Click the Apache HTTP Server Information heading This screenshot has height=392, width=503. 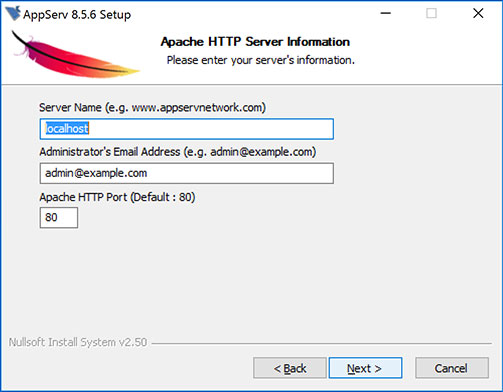(x=255, y=42)
